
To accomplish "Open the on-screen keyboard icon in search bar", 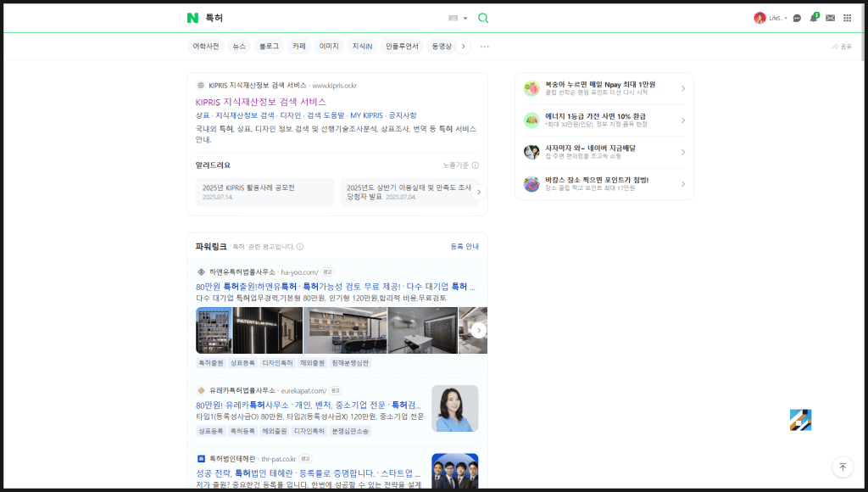I will [x=453, y=18].
